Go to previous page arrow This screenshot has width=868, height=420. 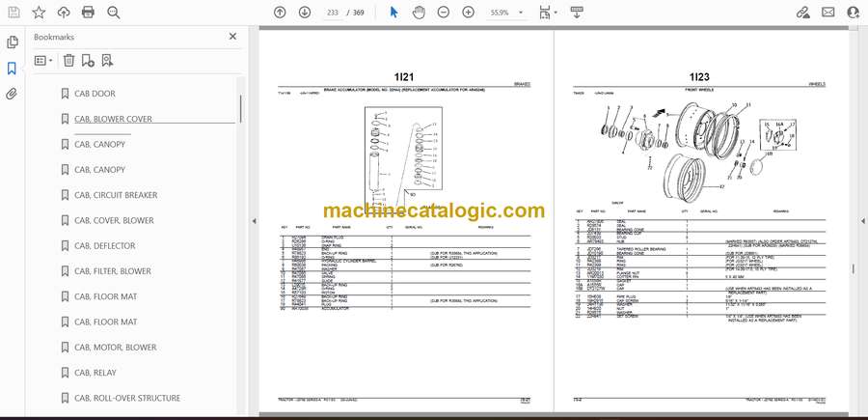pyautogui.click(x=280, y=13)
